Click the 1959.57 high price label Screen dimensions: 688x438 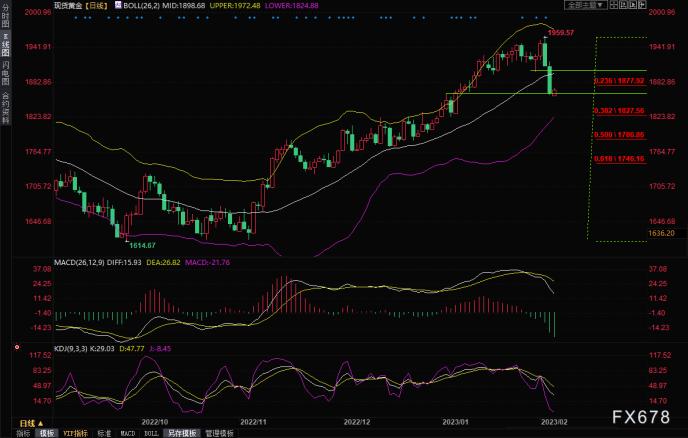(561, 32)
